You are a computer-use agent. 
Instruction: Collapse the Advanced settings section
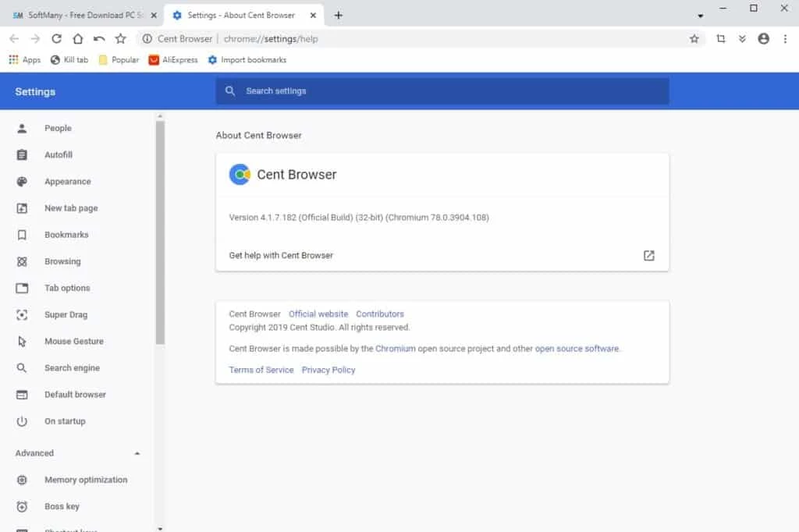(x=137, y=453)
